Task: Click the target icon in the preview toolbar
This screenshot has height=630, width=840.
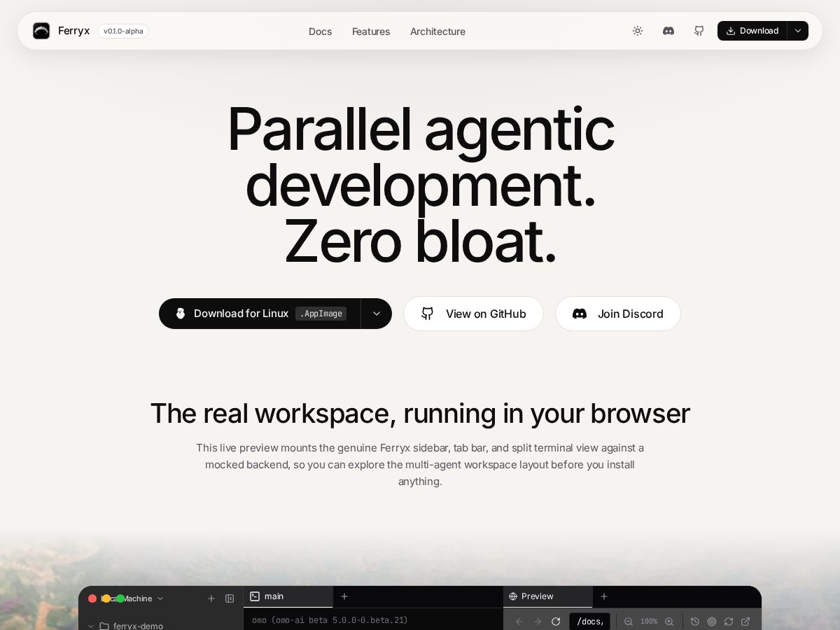Action: point(712,622)
